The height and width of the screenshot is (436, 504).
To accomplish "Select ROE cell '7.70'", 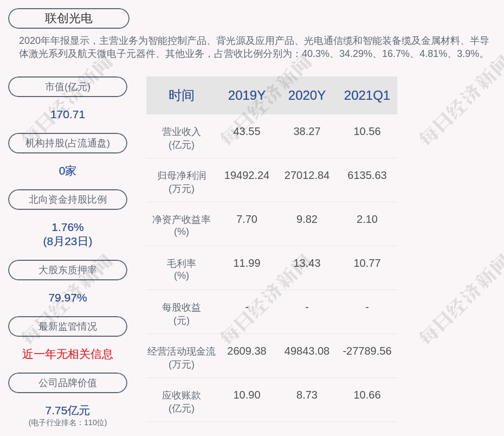I will (247, 219).
